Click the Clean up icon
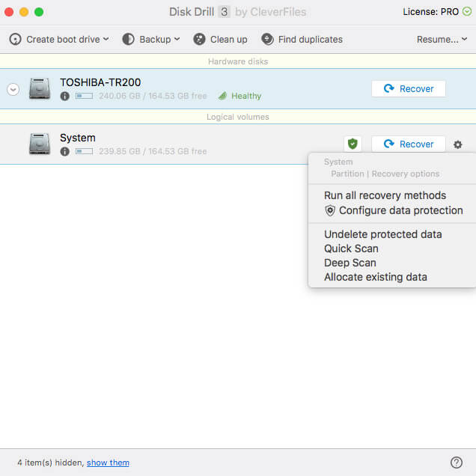Image resolution: width=476 pixels, height=476 pixels. tap(199, 39)
